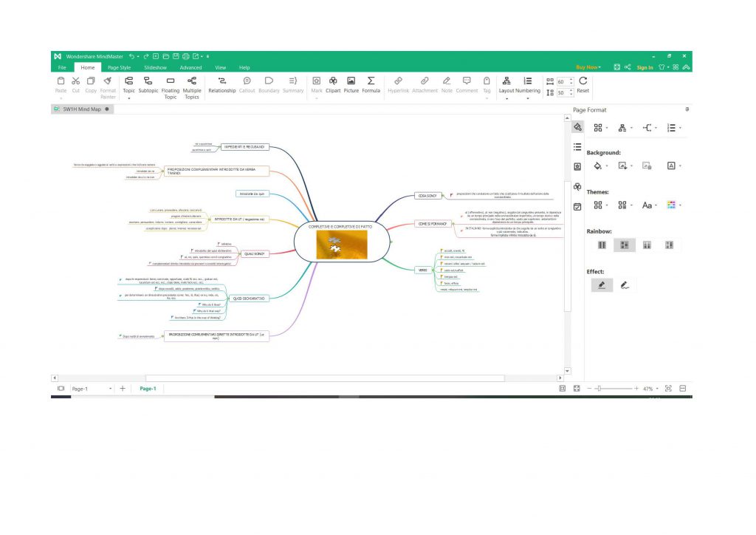Select the last Rainbow style option

669,245
